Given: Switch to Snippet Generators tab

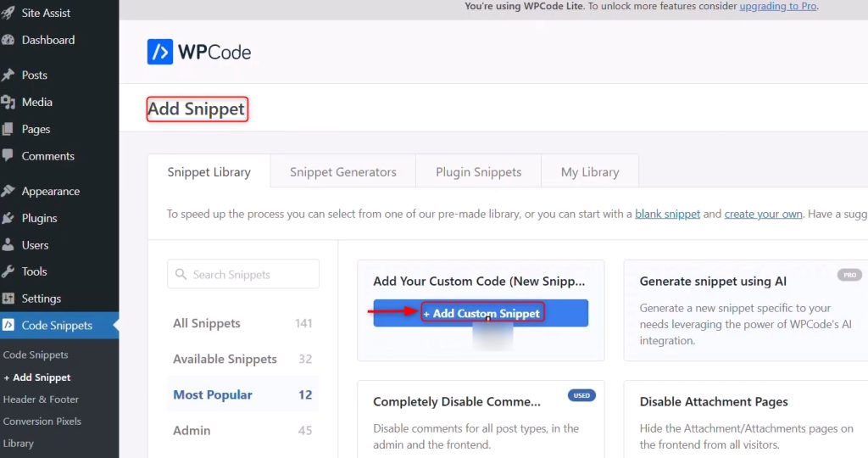Looking at the screenshot, I should coord(343,171).
